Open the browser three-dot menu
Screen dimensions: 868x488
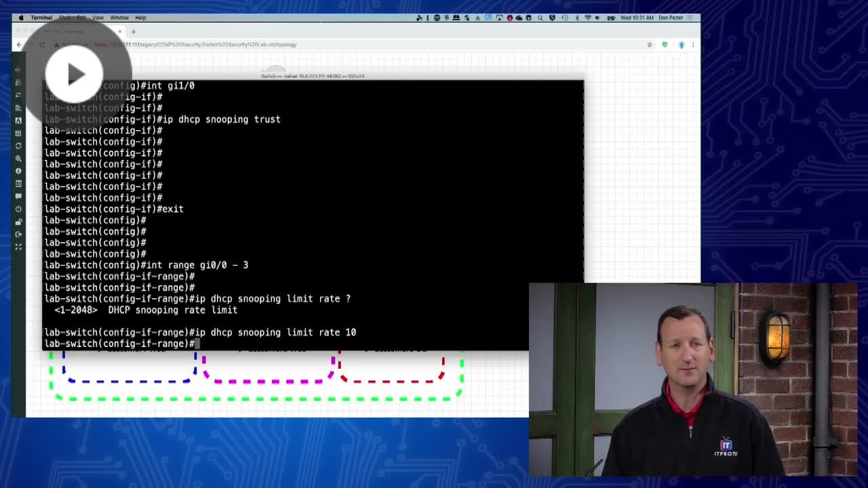(x=693, y=45)
